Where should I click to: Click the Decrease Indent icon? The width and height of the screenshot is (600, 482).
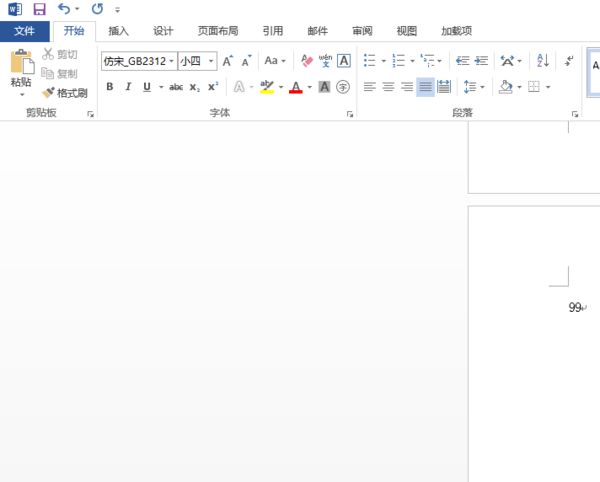[x=463, y=61]
